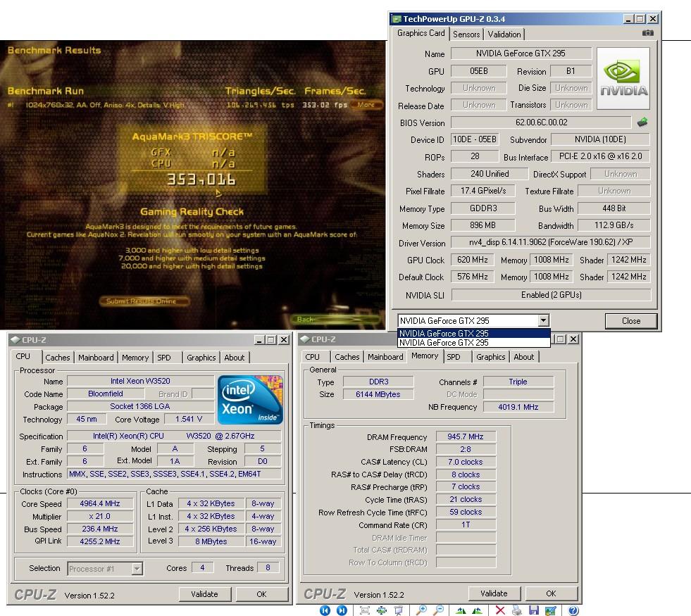The image size is (691, 616).
Task: Click the Bus Speed value 236.4 MHz
Action: click(100, 529)
